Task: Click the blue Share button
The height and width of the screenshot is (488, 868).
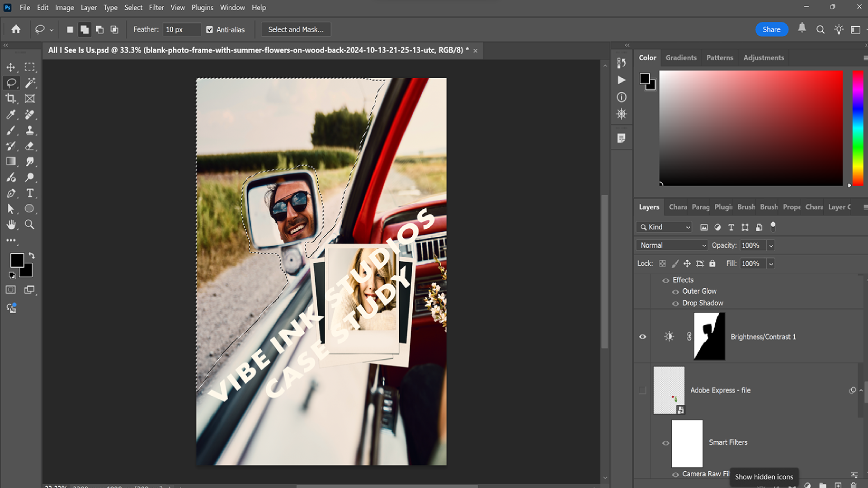Action: pos(771,29)
